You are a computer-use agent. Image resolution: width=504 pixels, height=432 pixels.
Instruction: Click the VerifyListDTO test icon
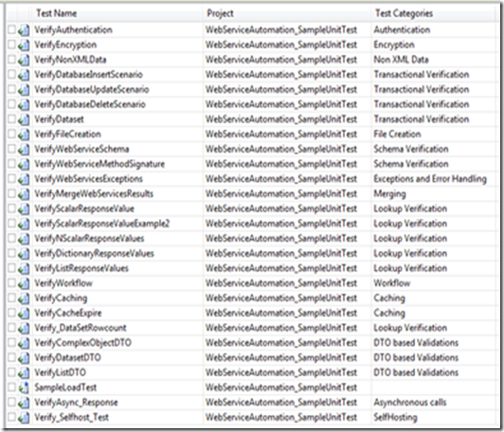point(24,372)
